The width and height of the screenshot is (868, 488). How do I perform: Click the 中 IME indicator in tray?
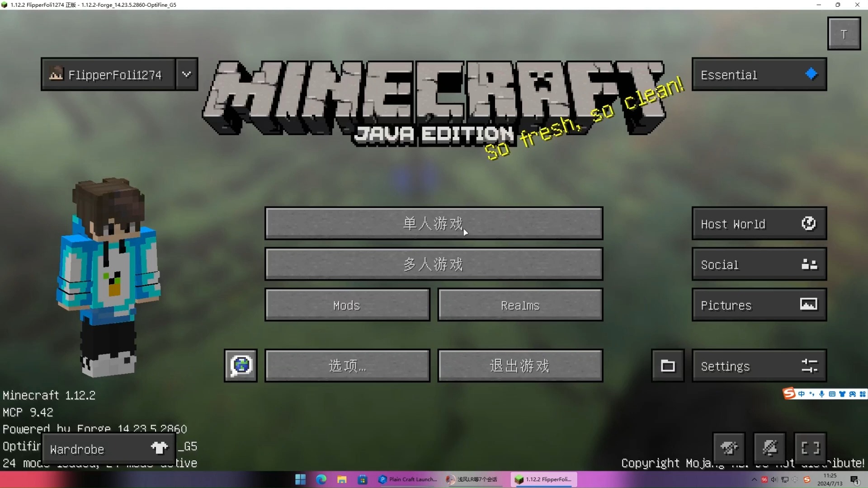click(795, 479)
